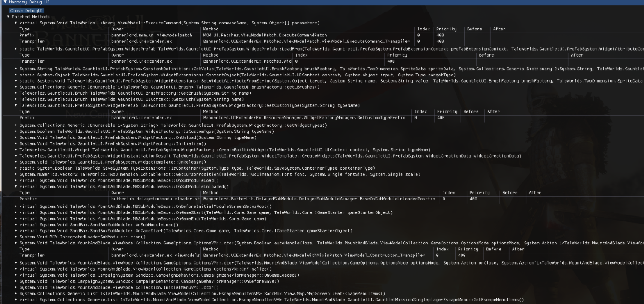Image resolution: width=644 pixels, height=304 pixels.
Task: Expand the MapScreen::GetEscapeMenuItems() node
Action: tap(16, 294)
